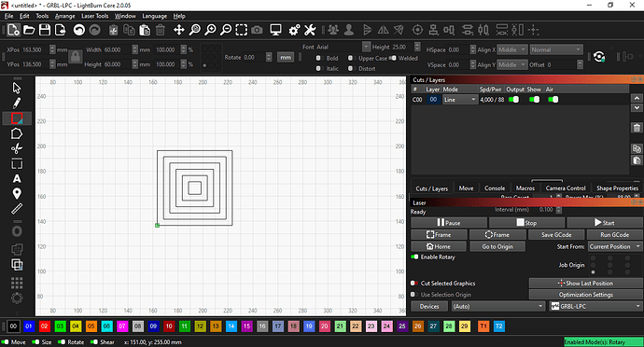
Task: Open the Preview monitor icon
Action: tap(275, 30)
